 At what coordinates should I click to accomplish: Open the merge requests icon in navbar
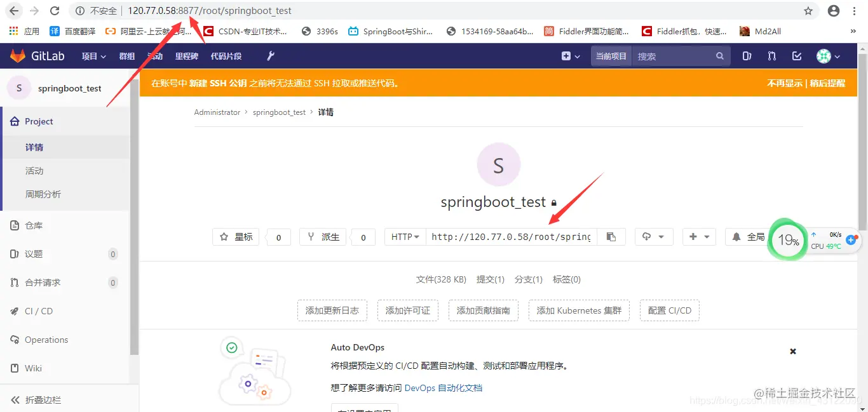point(771,56)
